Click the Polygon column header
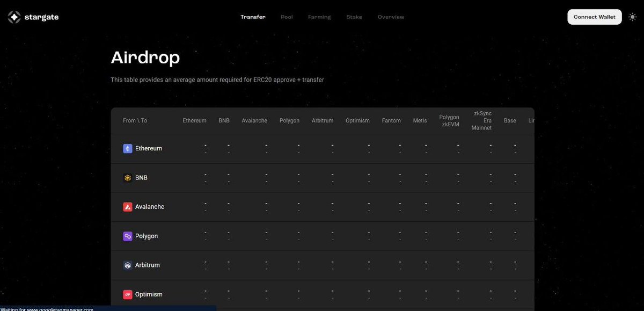The image size is (644, 311). tap(289, 121)
